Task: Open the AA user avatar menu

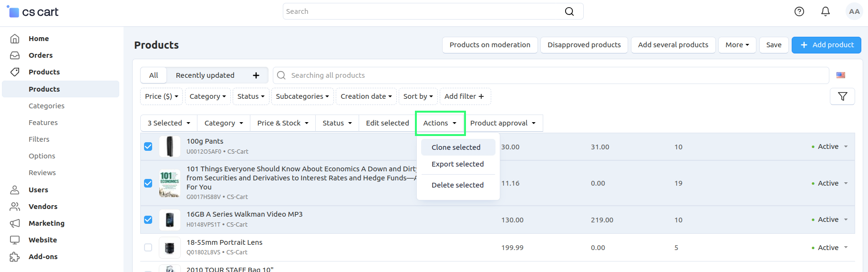Action: click(854, 11)
